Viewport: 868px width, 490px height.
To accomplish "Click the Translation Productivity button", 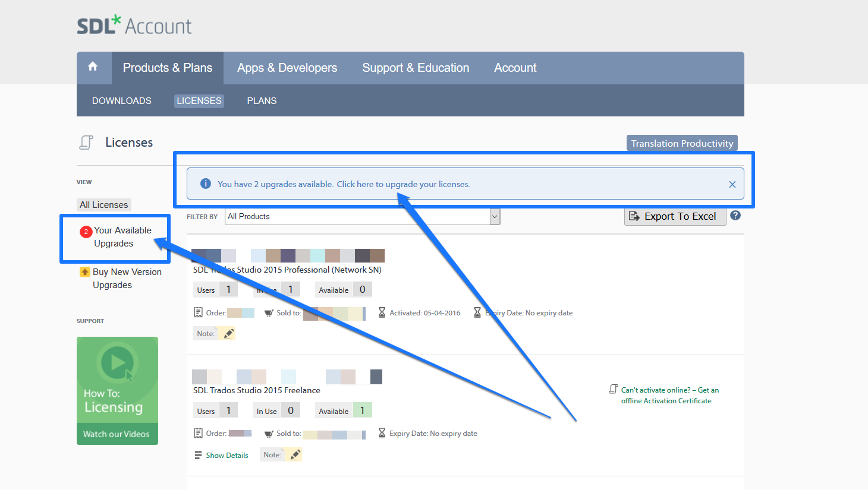I will [x=682, y=143].
